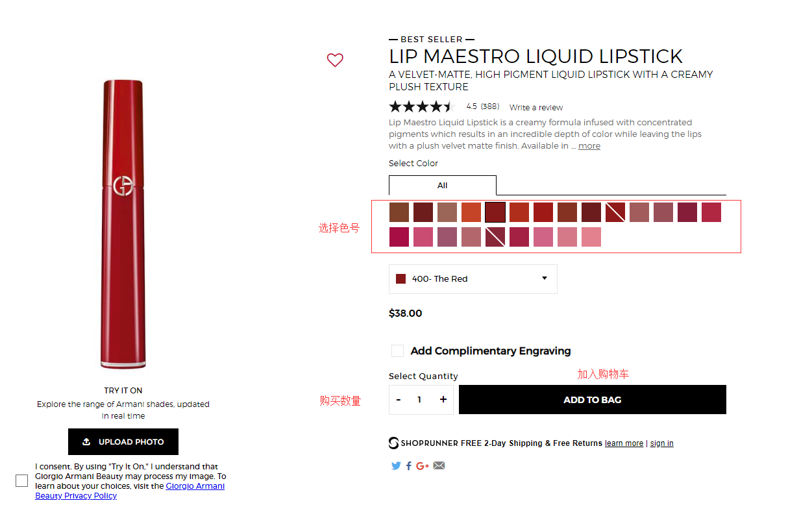
Task: Click the ShopRunner logo icon
Action: pos(394,443)
